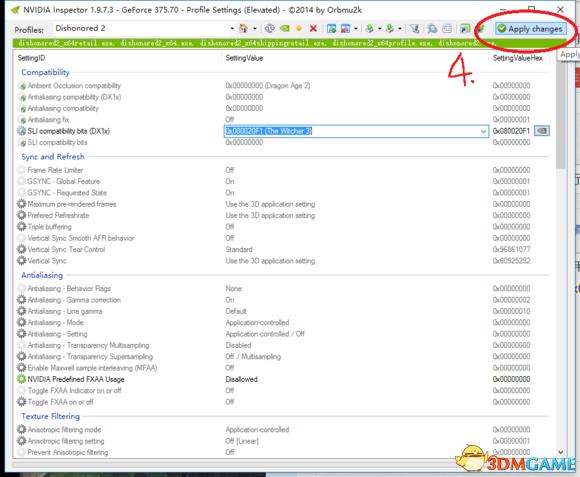The width and height of the screenshot is (580, 477).
Task: Click the export profiles green arrow icon
Action: tap(369, 28)
